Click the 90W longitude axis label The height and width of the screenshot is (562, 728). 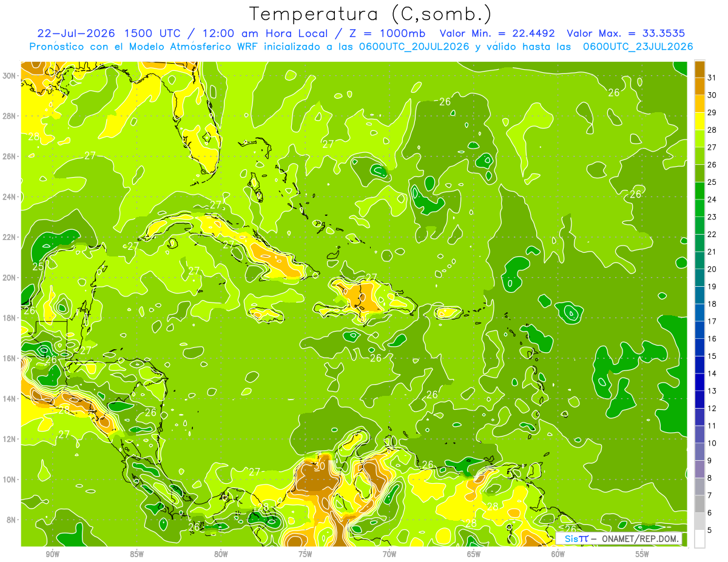click(x=52, y=554)
